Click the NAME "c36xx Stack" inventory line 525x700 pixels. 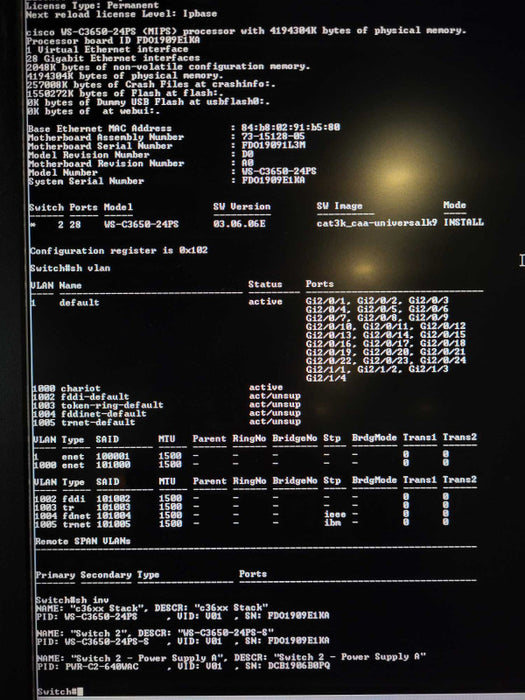(152, 608)
